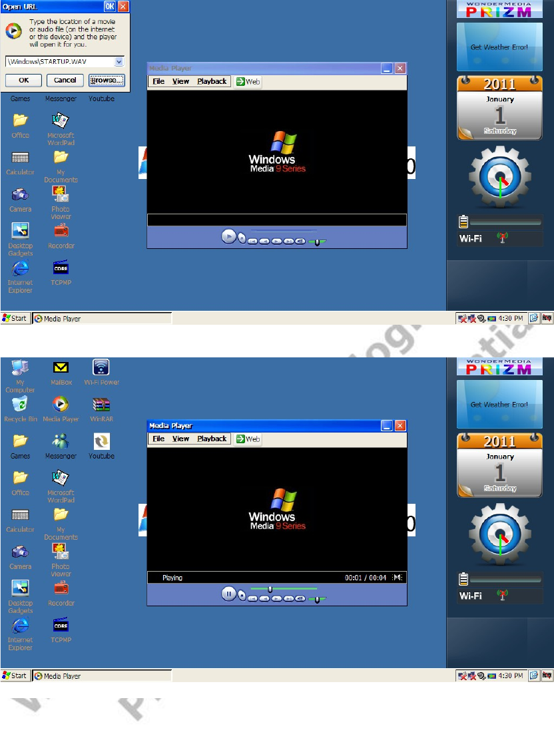Screen dimensions: 554x756
Task: Launch TCPMP player on the desktop with playing Media Player
Action: point(61,630)
